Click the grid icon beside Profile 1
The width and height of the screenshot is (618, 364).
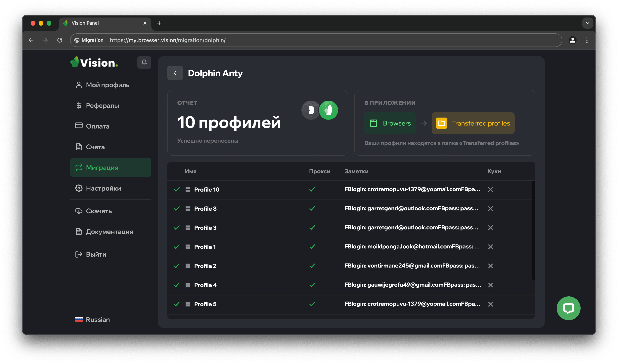click(x=188, y=247)
